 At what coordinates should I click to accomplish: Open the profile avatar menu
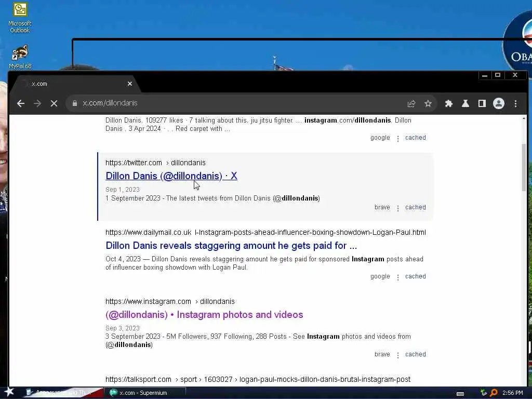pyautogui.click(x=498, y=103)
